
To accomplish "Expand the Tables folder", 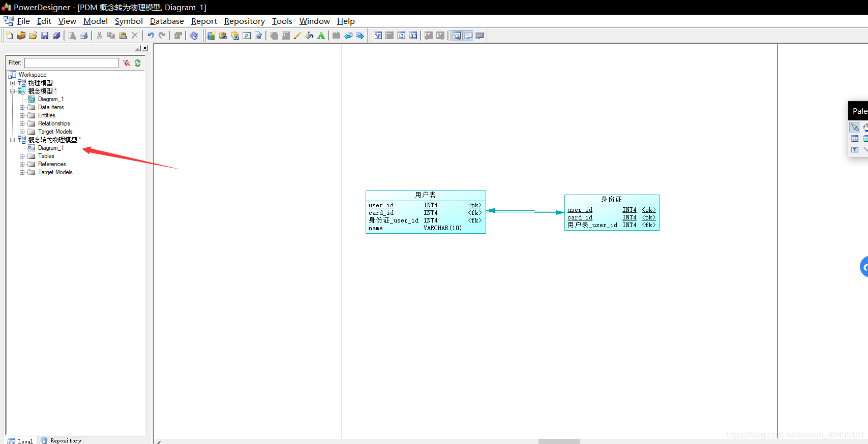I will [22, 156].
